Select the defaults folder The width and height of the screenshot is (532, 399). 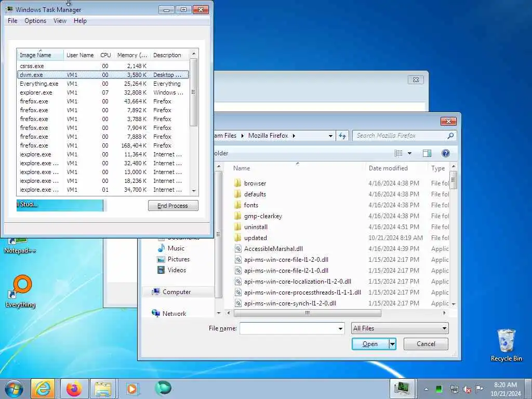tap(255, 194)
